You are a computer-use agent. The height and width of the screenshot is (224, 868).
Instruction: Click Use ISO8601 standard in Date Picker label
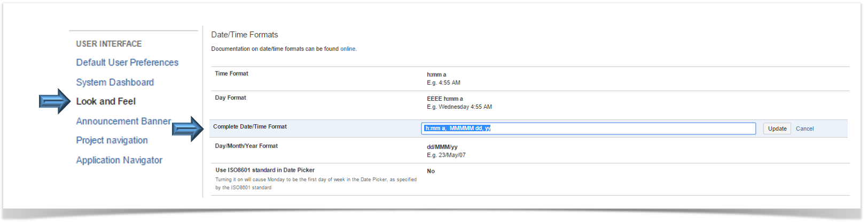point(265,170)
